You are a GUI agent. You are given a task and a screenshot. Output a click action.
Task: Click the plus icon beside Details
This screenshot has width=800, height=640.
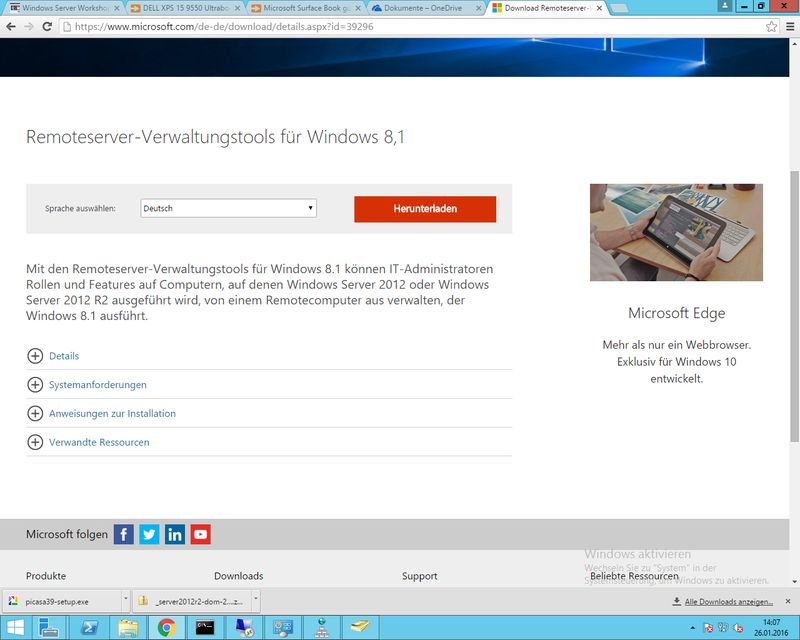(x=35, y=356)
